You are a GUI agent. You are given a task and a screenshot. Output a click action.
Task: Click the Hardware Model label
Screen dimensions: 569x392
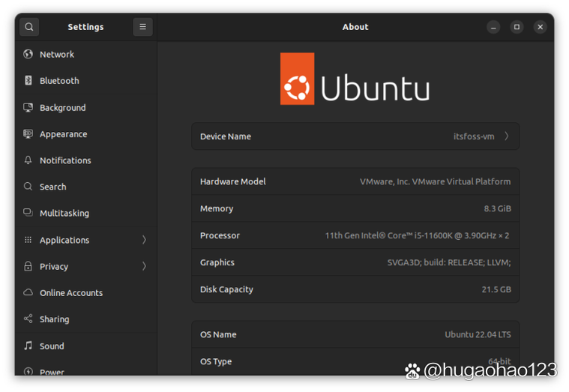pyautogui.click(x=233, y=181)
